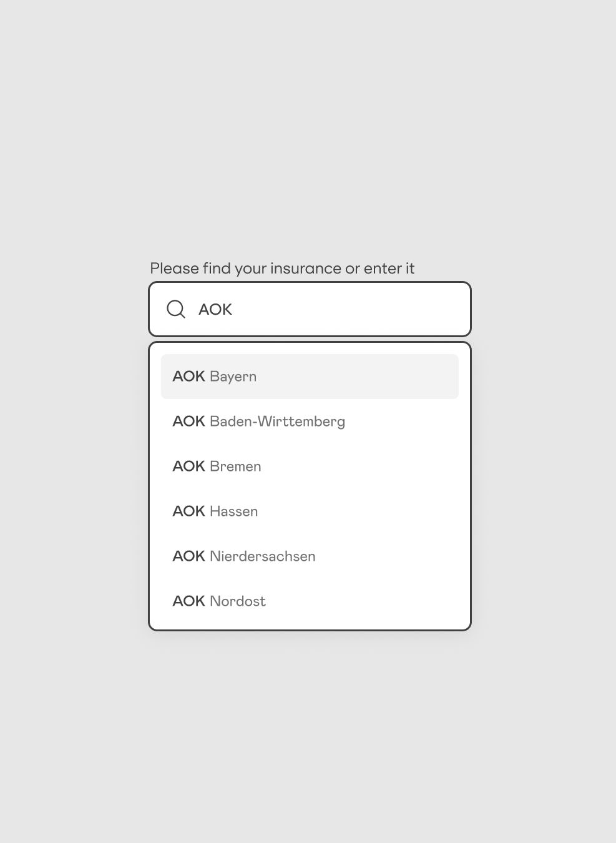Image resolution: width=616 pixels, height=843 pixels.
Task: Choose the AOK Baden-Wirttemberg option
Action: 310,421
